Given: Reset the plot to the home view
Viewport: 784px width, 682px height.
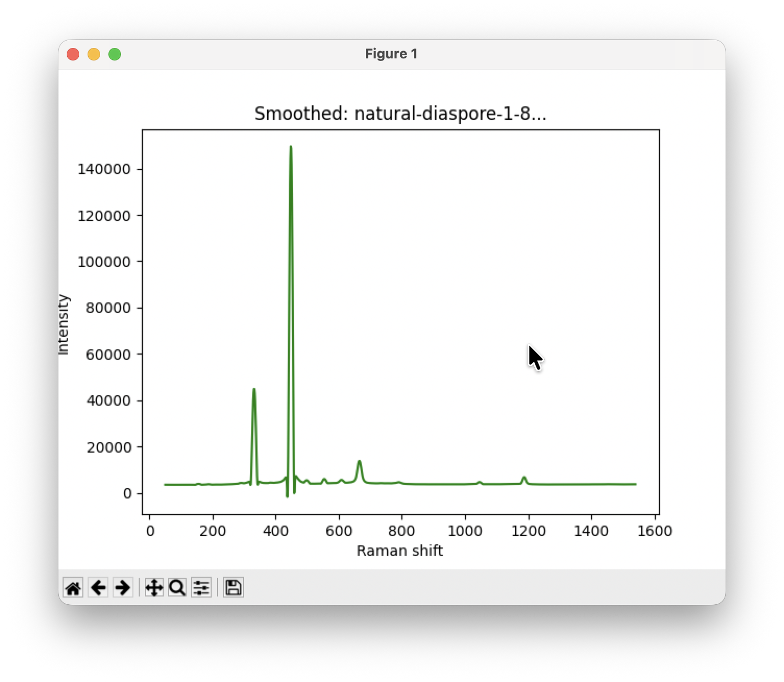Looking at the screenshot, I should 73,588.
